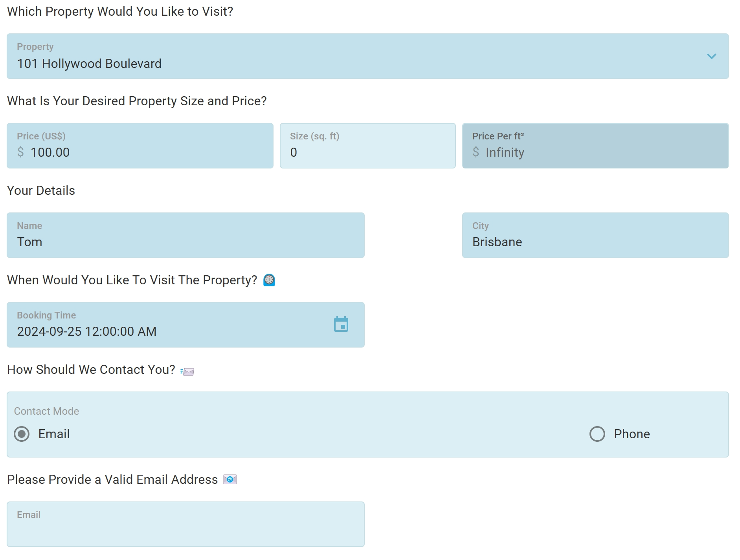The height and width of the screenshot is (560, 740).
Task: Click the dollar sign in Price Per ft² field
Action: (x=476, y=152)
